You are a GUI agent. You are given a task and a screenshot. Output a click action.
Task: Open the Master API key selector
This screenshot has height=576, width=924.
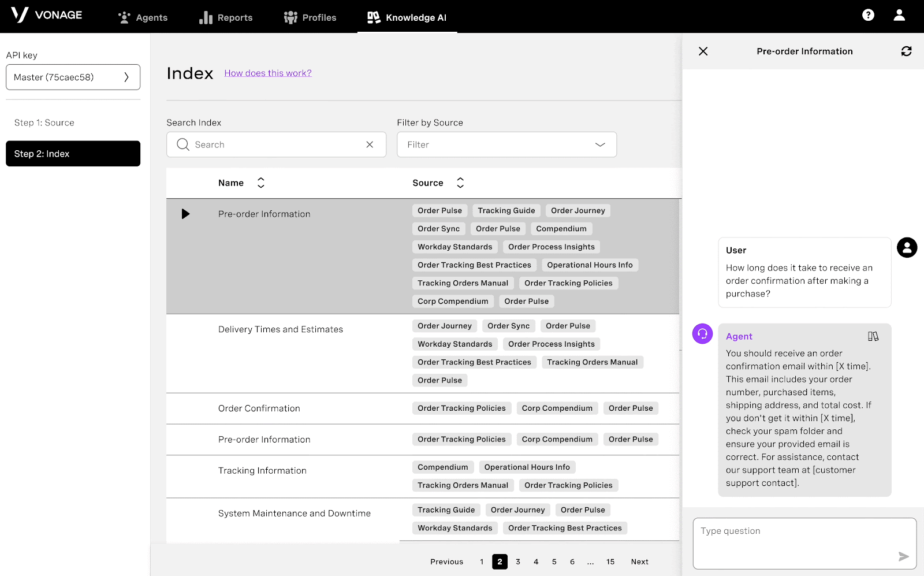[73, 77]
